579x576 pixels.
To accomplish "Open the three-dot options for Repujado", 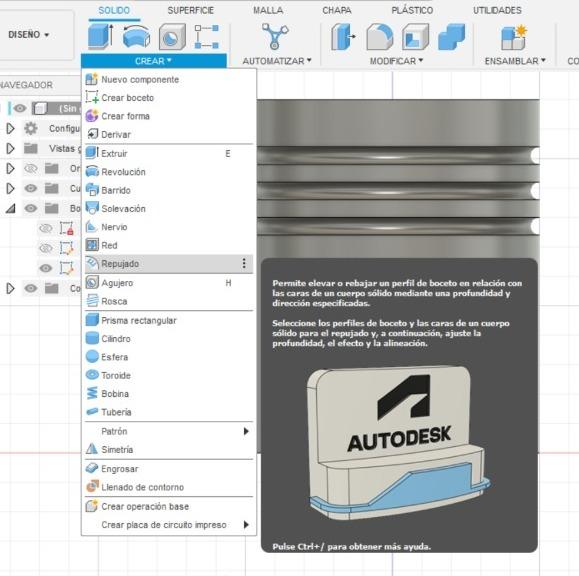I will (244, 263).
